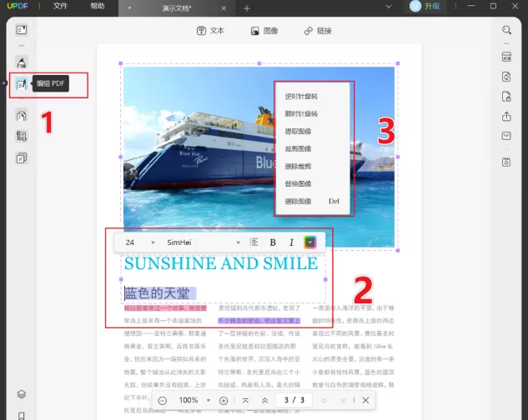Go to previous page arrow
This screenshot has height=420, width=528.
click(265, 401)
